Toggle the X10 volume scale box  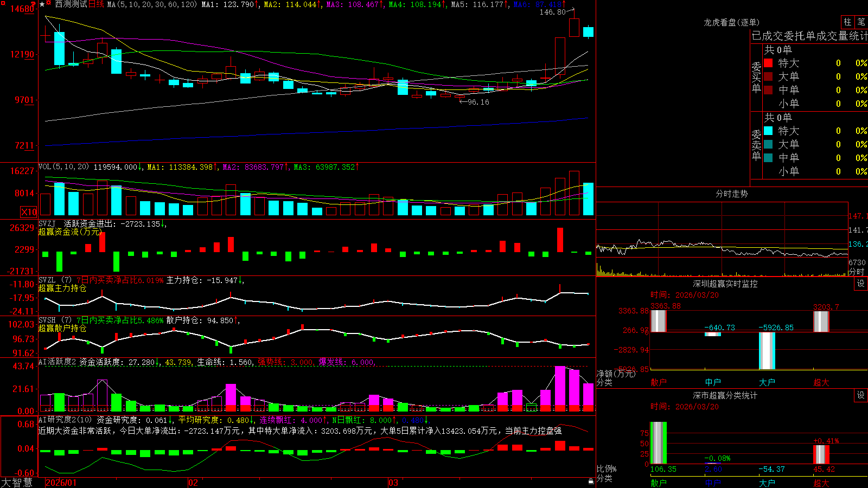click(x=29, y=212)
